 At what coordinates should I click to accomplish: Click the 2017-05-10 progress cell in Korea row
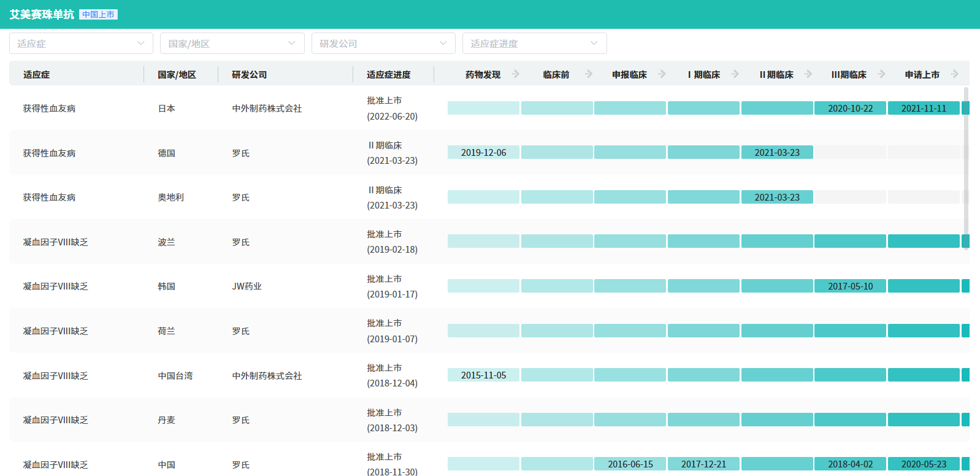(x=850, y=286)
